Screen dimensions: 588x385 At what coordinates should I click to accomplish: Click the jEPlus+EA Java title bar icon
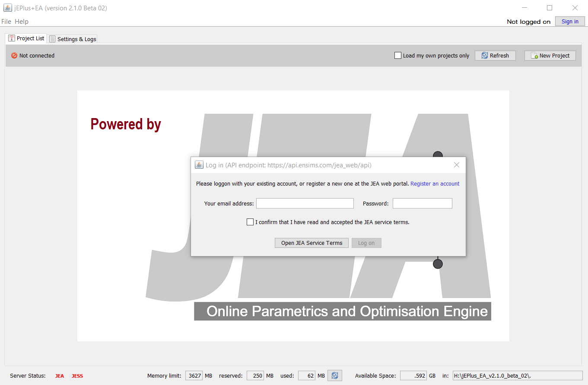point(7,8)
